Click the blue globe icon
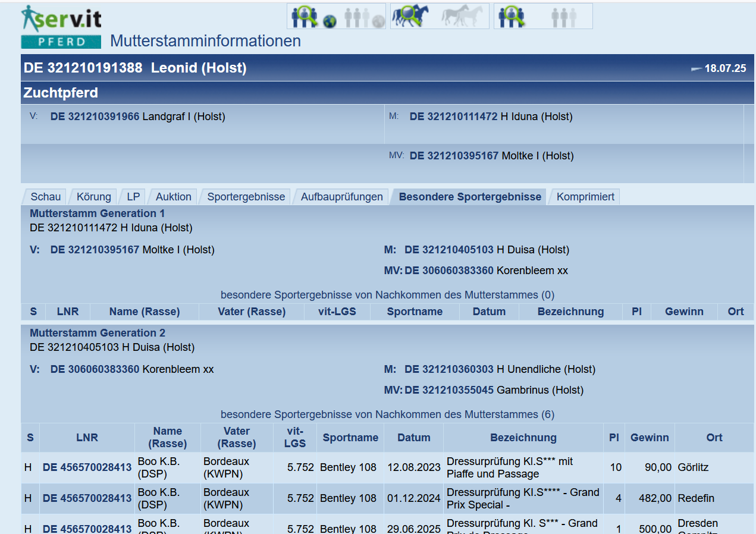 [330, 21]
